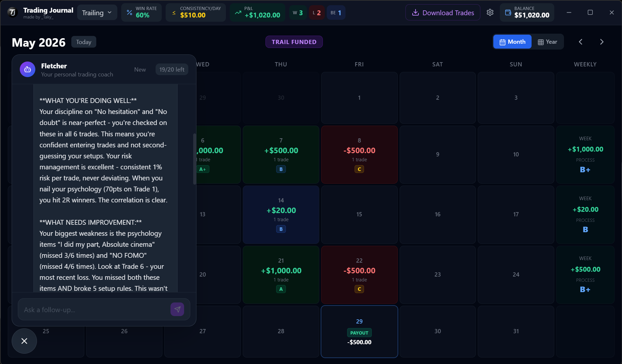This screenshot has width=622, height=364.
Task: Click the $51,020.00 balance value
Action: [532, 15]
